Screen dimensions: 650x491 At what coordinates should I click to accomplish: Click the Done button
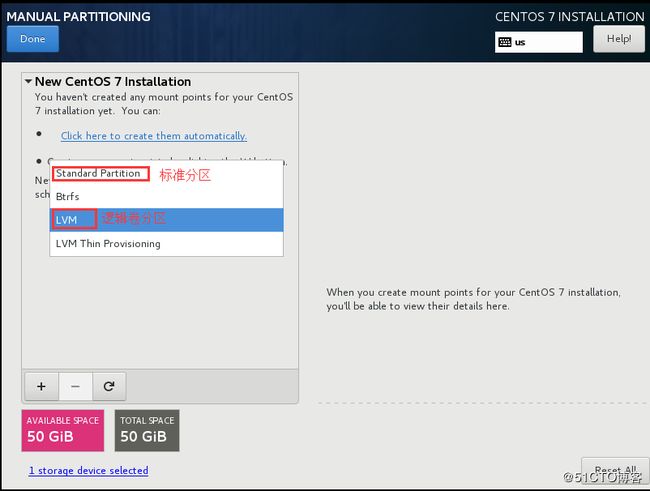pos(33,39)
